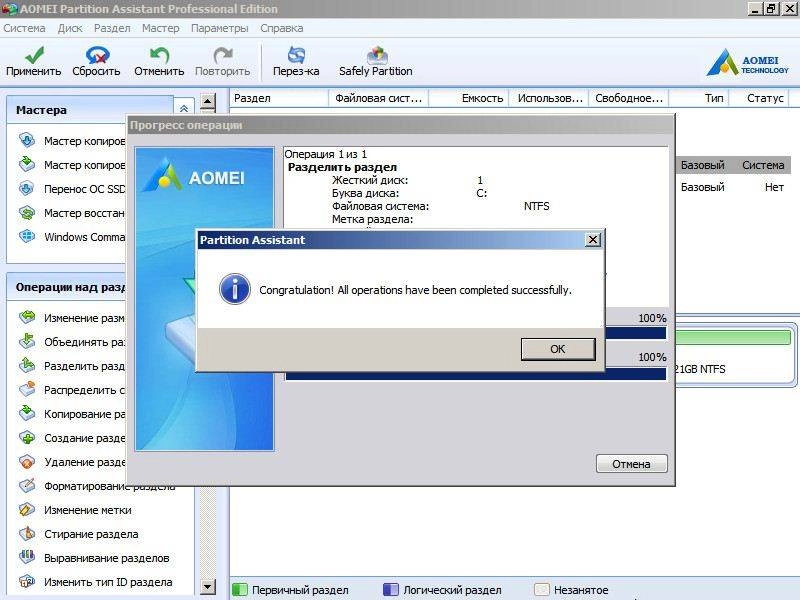Click the Форматирование раздела icon

click(x=27, y=485)
